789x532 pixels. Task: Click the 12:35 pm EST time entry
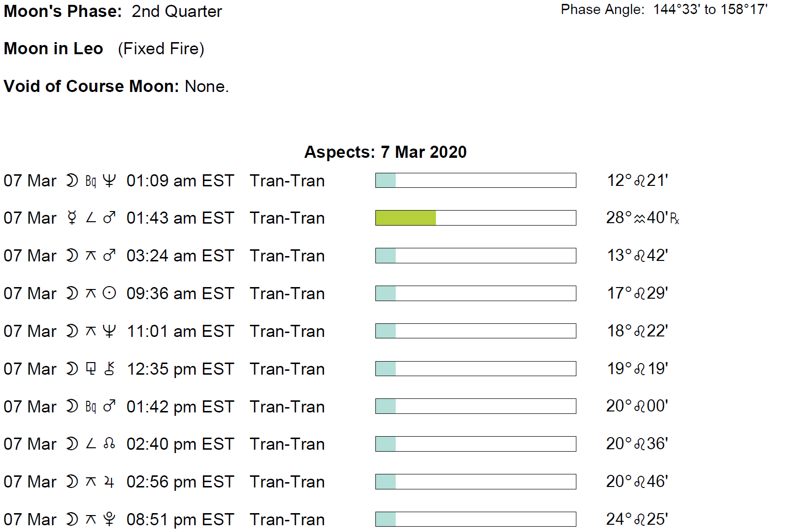[180, 369]
